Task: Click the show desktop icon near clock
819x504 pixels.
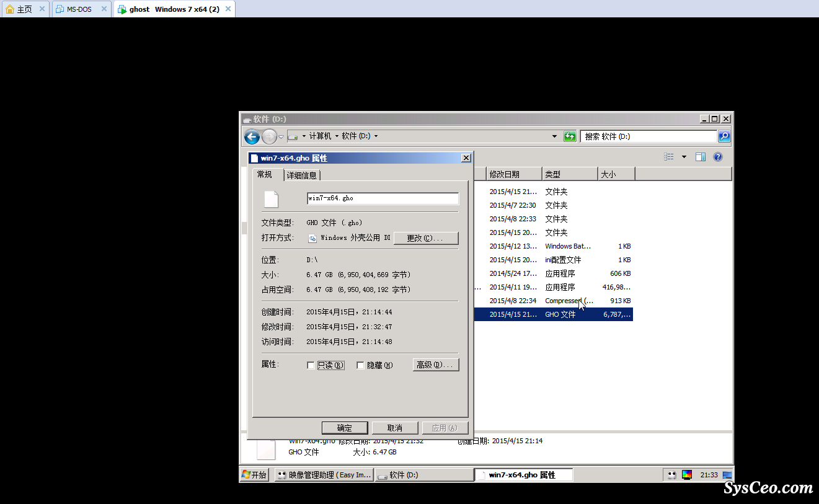Action: (728, 475)
